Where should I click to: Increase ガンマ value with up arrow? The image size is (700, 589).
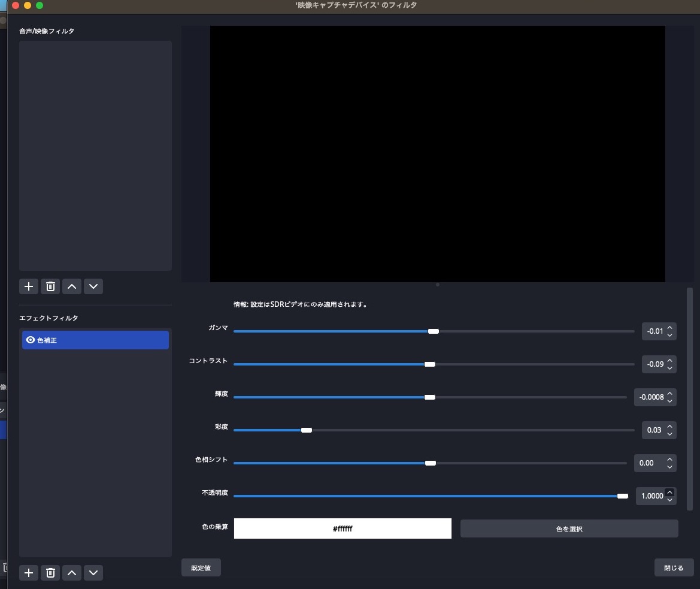pos(669,328)
